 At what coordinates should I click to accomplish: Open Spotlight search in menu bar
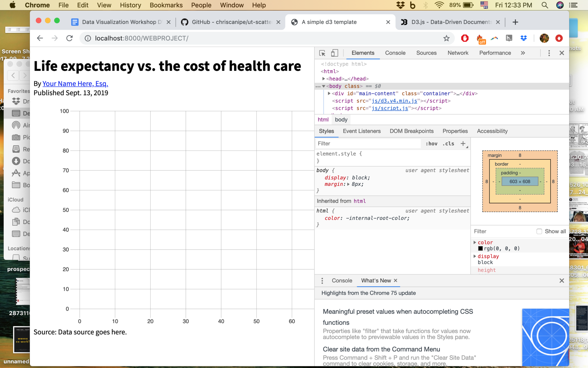point(545,5)
